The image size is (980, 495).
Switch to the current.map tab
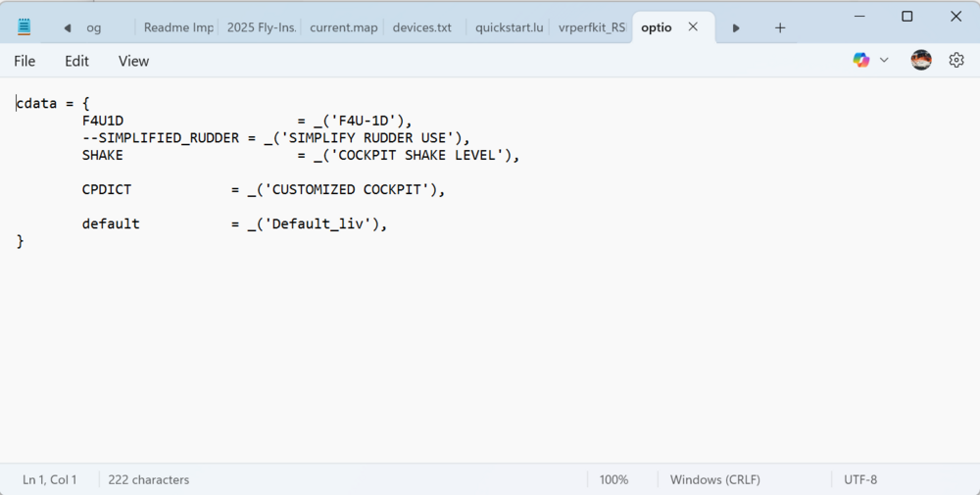(x=343, y=27)
